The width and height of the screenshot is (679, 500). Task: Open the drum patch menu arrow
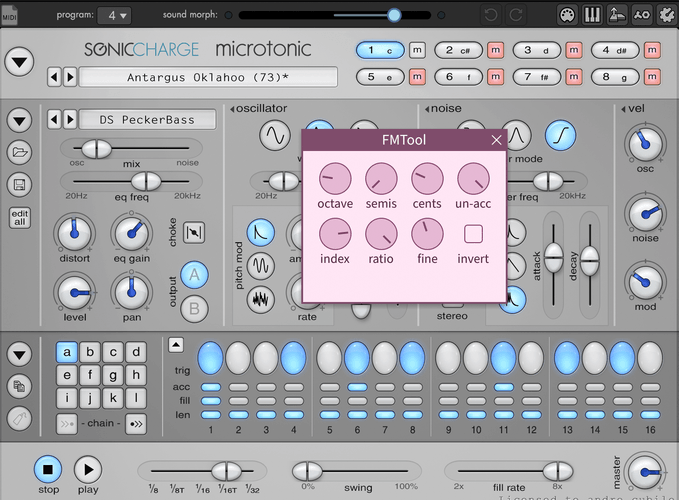pyautogui.click(x=19, y=120)
